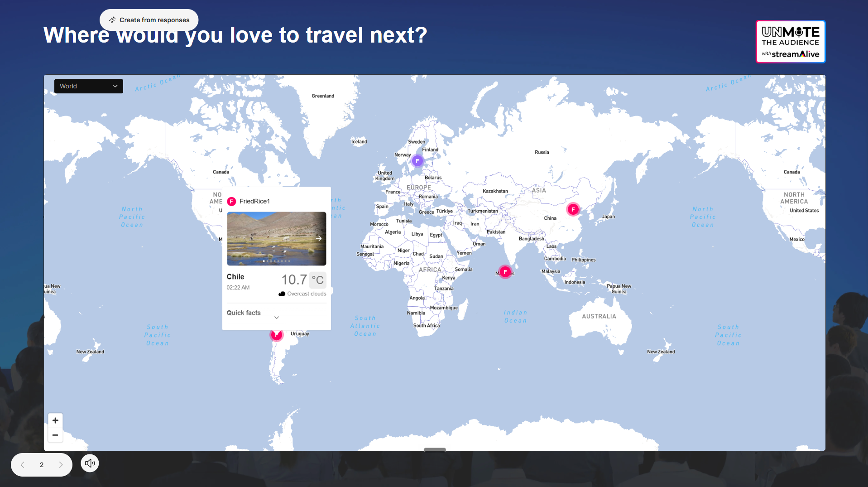Select the pink marker in China
This screenshot has width=868, height=487.
[573, 209]
